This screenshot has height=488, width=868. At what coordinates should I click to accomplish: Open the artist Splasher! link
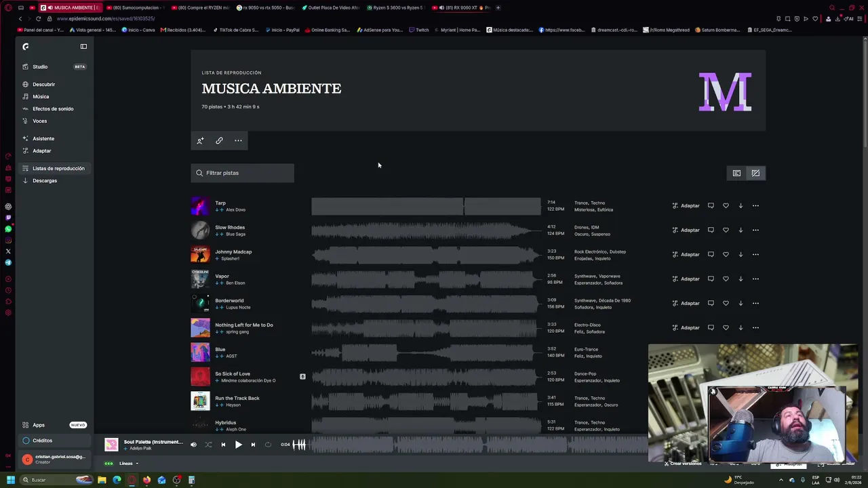tap(230, 258)
